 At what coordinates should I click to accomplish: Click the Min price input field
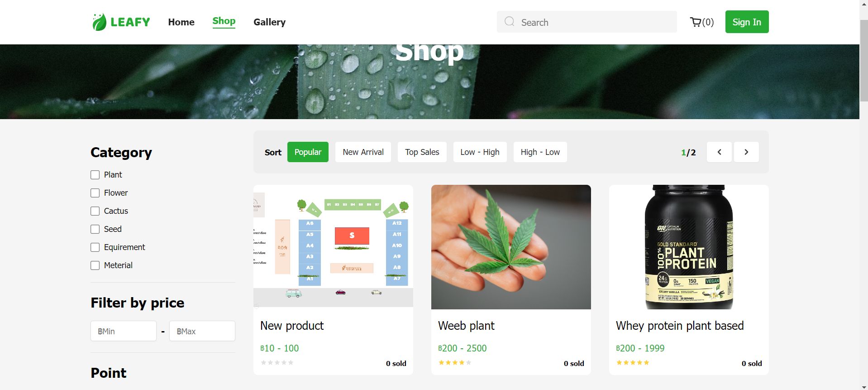(124, 331)
